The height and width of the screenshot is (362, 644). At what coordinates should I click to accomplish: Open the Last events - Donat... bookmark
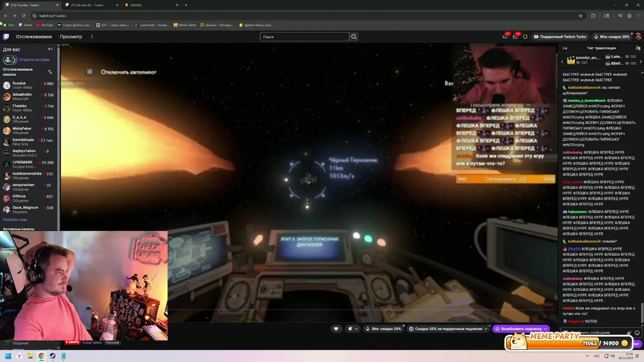point(152,25)
